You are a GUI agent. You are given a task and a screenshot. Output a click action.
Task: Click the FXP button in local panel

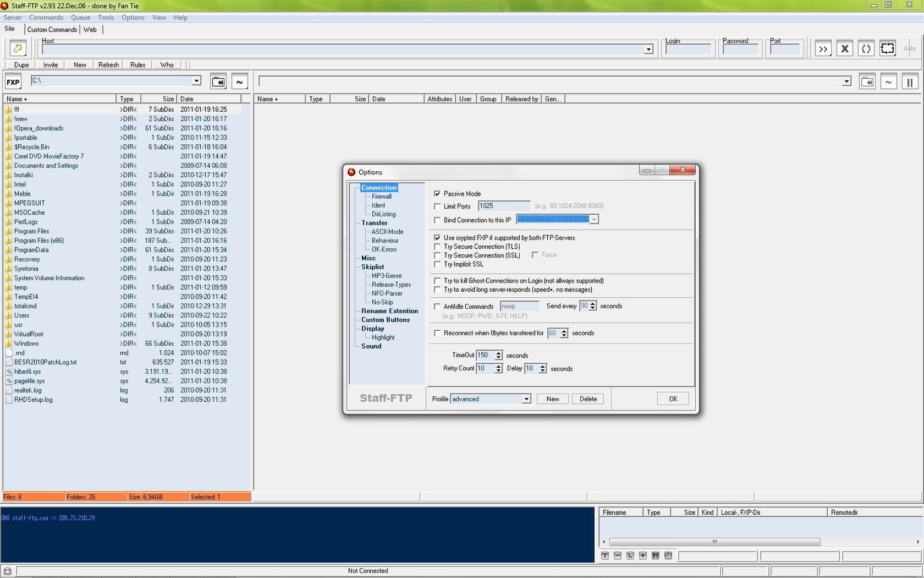coord(13,82)
